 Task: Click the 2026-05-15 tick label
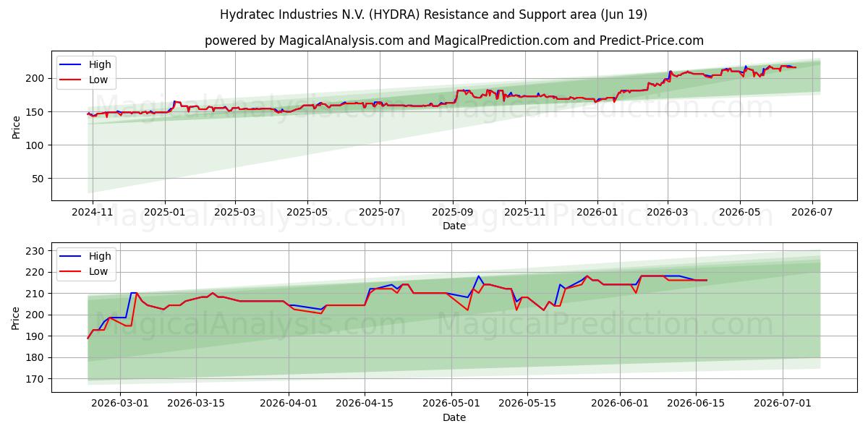(527, 403)
